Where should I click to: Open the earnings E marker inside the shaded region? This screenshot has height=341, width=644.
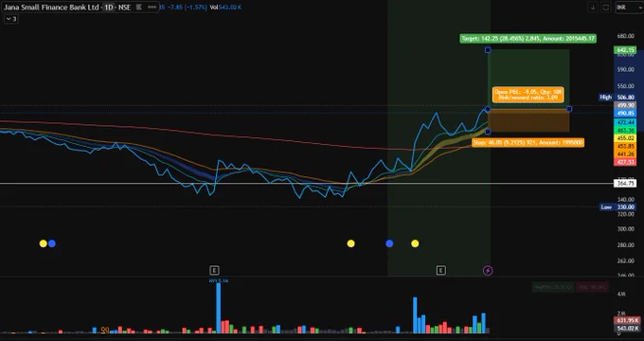(440, 270)
